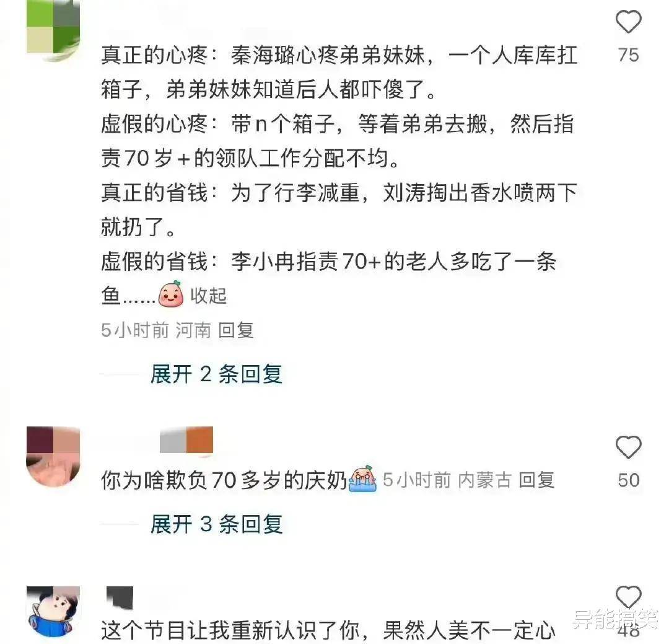Viewport: 669px width, 644px height.
Task: Reply to the Inner Mongolia commenter
Action: [536, 480]
